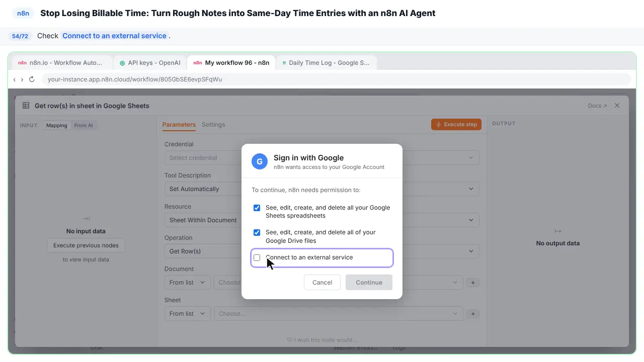Screen dimensions: 644x362
Task: Click the browser forward arrow
Action: click(22, 79)
